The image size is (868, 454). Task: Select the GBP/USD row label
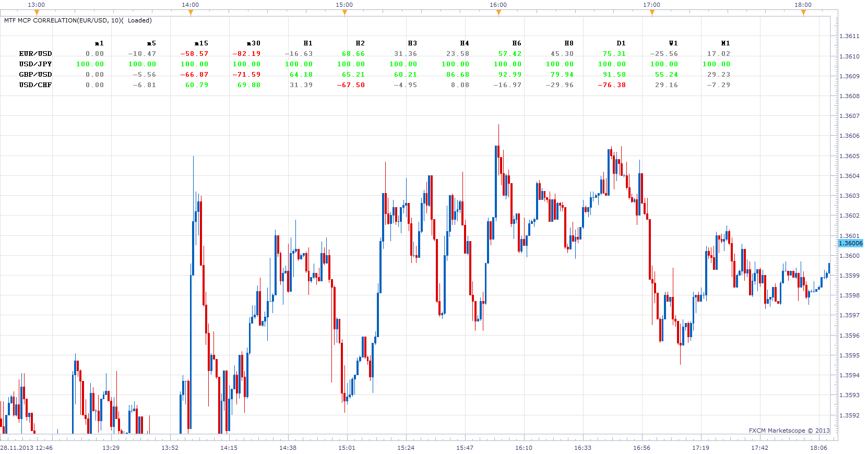coord(35,75)
